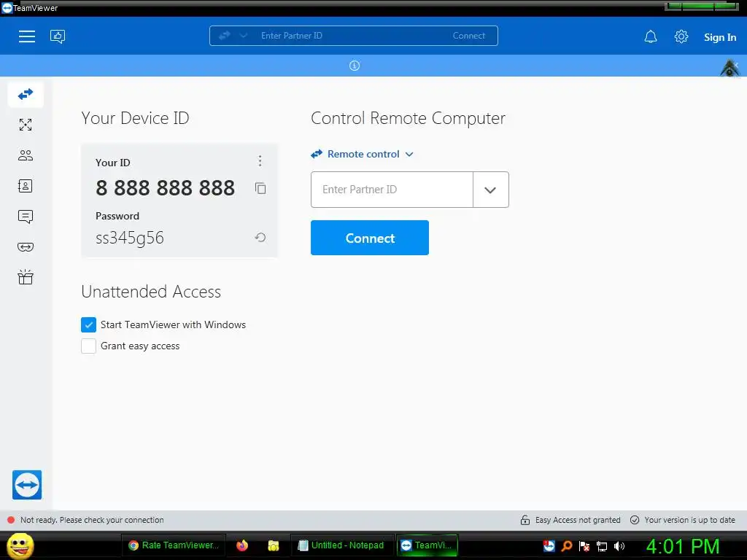Open the Meeting sidebar icon with arrows
This screenshot has height=560, width=747.
(x=26, y=125)
